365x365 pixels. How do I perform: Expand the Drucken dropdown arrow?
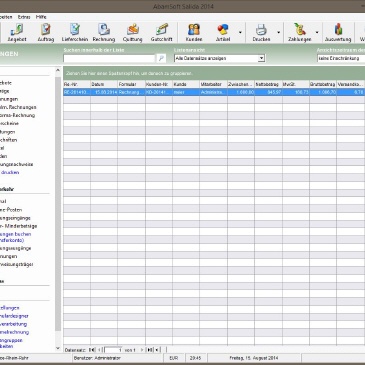278,33
